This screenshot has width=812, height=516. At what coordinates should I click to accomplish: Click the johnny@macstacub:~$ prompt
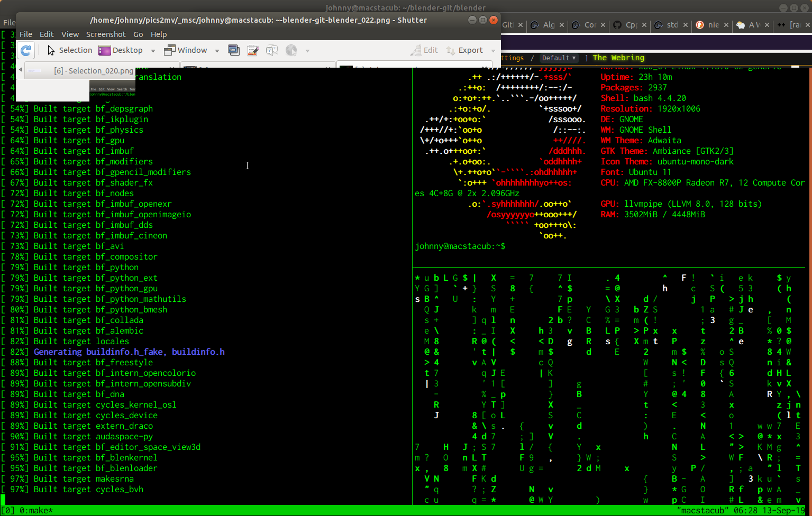tap(460, 246)
